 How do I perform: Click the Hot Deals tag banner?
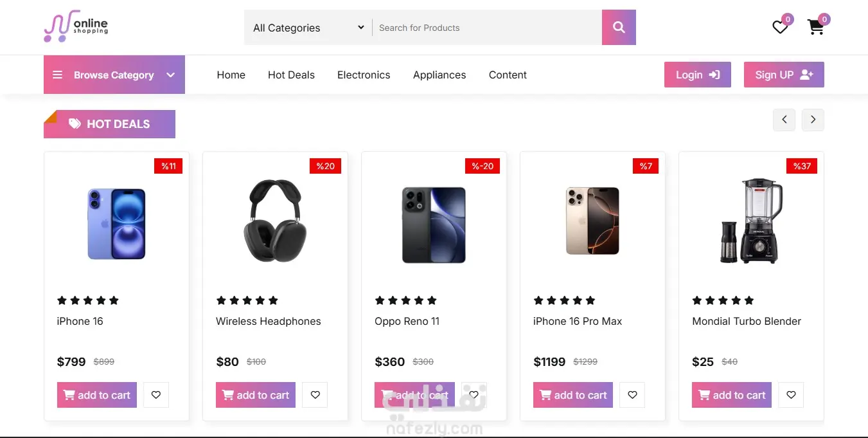[x=110, y=124]
